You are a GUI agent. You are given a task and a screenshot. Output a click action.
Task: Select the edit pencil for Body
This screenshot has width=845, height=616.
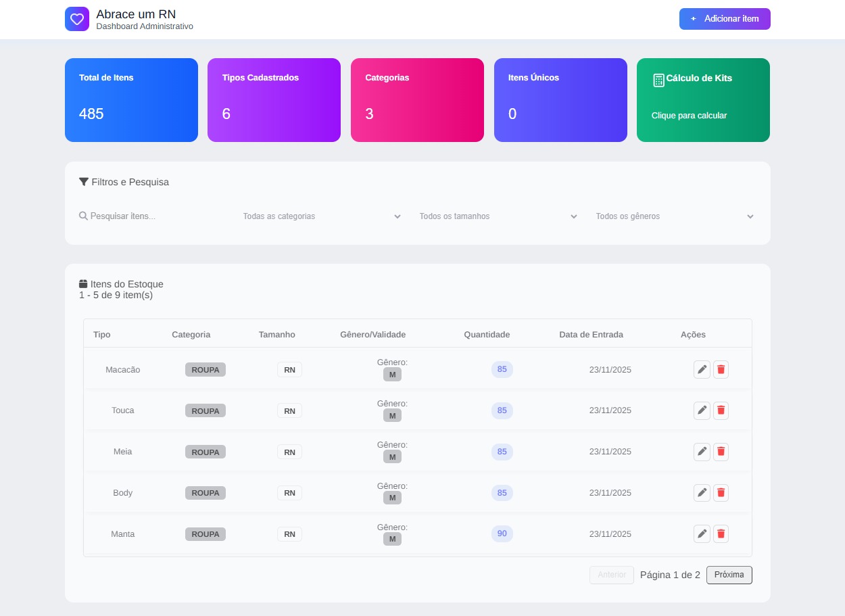pos(702,492)
